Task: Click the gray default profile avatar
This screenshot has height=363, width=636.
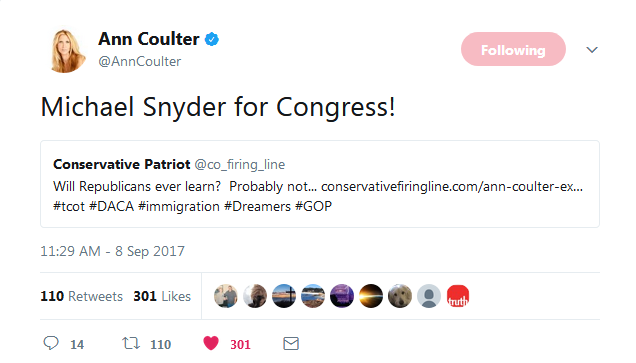Action: pyautogui.click(x=429, y=296)
